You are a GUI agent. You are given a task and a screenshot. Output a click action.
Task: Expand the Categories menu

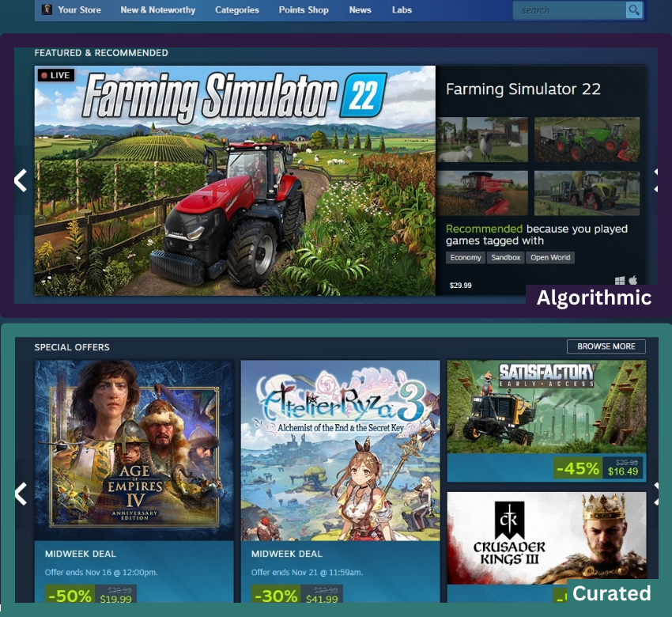click(237, 9)
